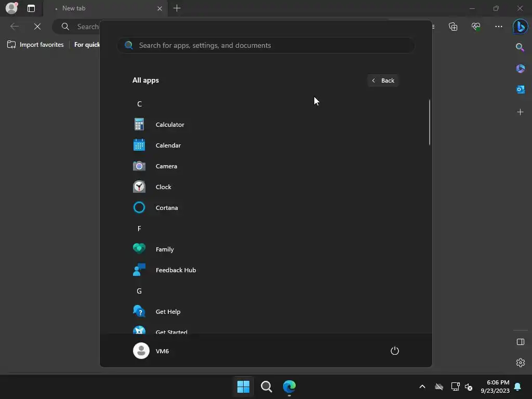This screenshot has width=532, height=399.
Task: Open Family via its text label
Action: tap(165, 249)
